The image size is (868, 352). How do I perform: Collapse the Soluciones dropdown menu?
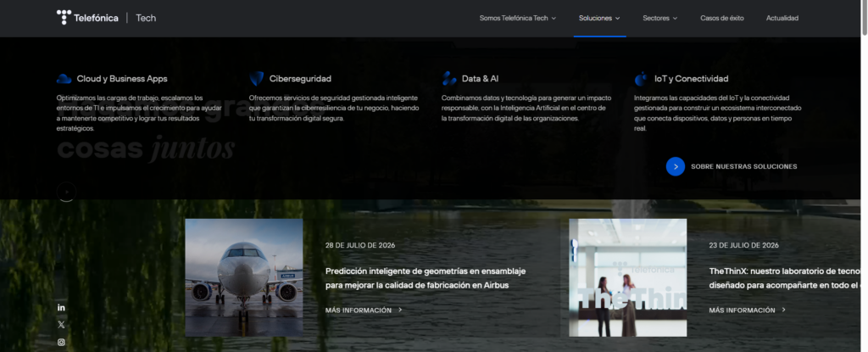599,19
